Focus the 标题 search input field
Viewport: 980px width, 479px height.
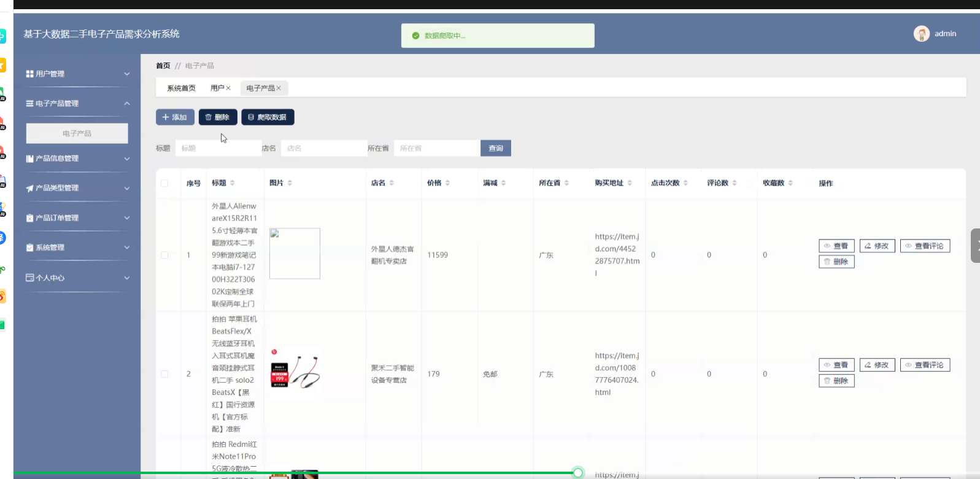pyautogui.click(x=218, y=148)
